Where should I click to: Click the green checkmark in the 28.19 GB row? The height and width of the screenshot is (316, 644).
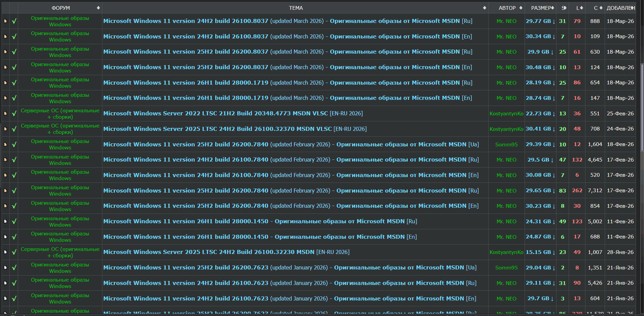click(14, 83)
